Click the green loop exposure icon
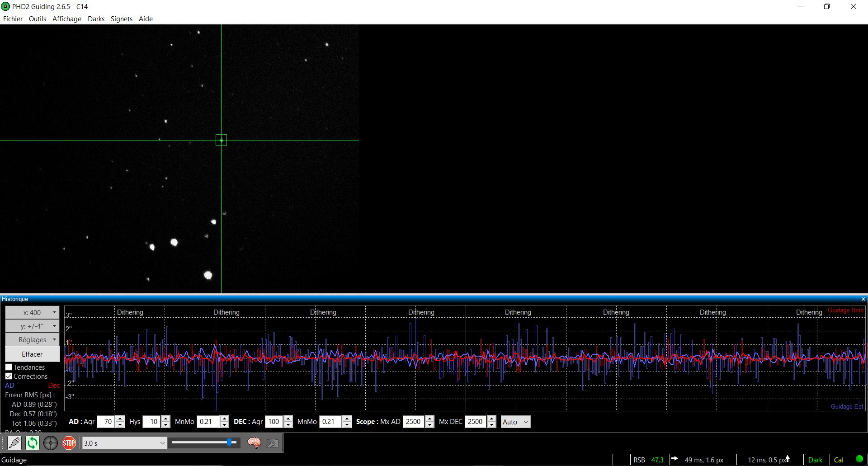Screen dimensions: 868x466 (x=33, y=443)
